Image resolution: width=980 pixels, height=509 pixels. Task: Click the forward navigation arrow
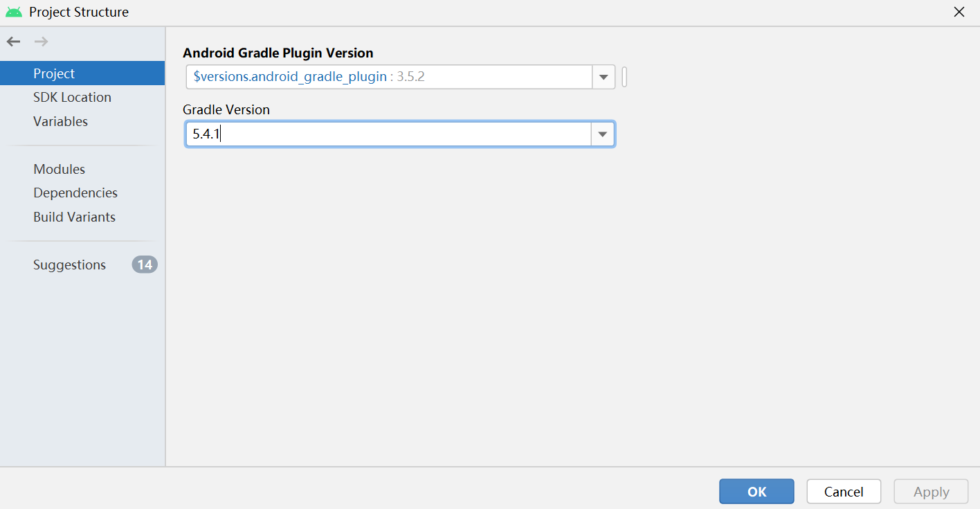(x=41, y=41)
